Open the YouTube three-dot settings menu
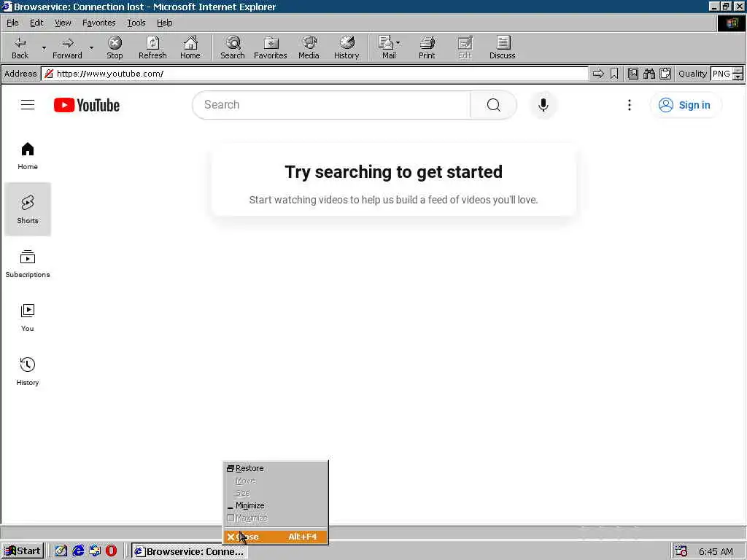Image resolution: width=747 pixels, height=560 pixels. (x=630, y=105)
